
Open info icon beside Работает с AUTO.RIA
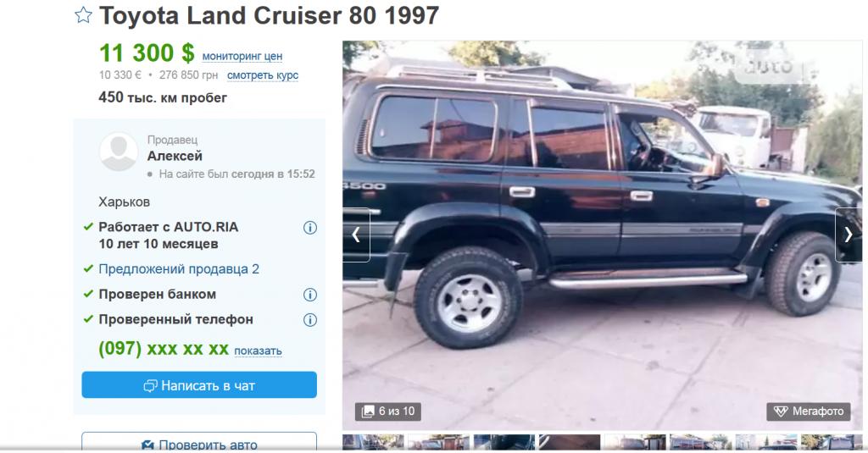click(310, 227)
